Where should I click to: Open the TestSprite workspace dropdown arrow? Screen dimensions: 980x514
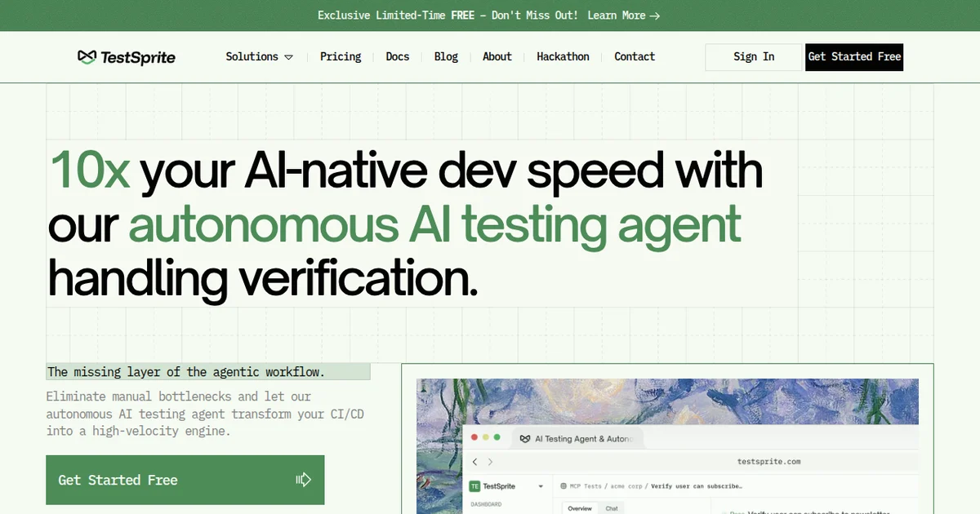(x=541, y=486)
